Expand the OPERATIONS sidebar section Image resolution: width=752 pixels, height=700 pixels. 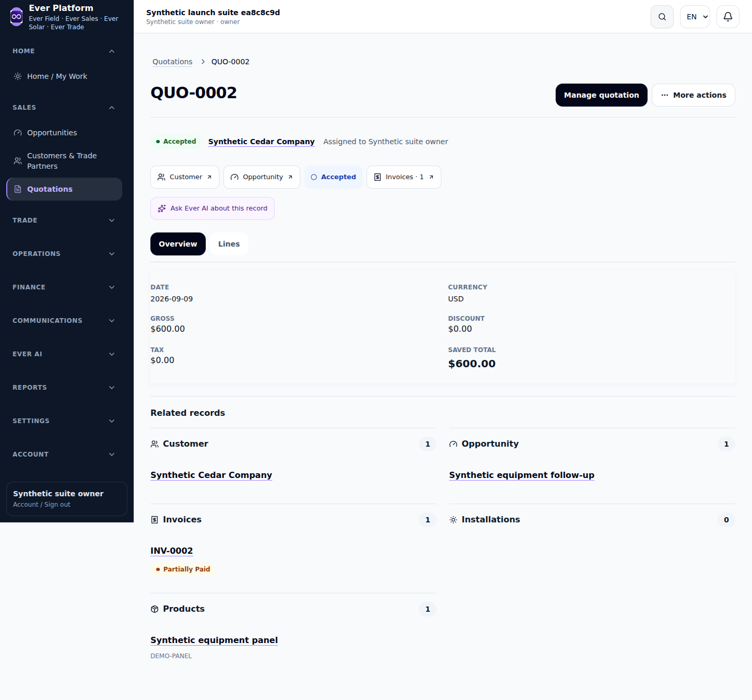(x=64, y=254)
